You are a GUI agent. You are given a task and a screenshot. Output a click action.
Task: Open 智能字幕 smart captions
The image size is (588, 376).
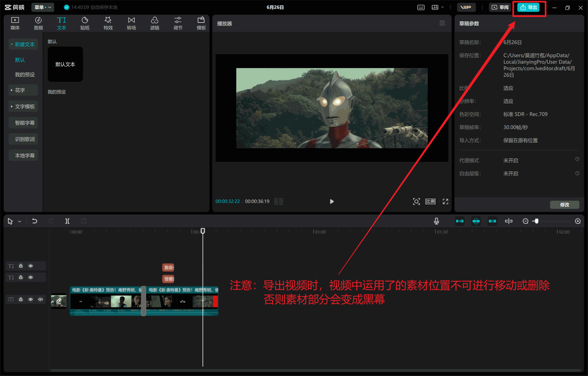pyautogui.click(x=23, y=123)
